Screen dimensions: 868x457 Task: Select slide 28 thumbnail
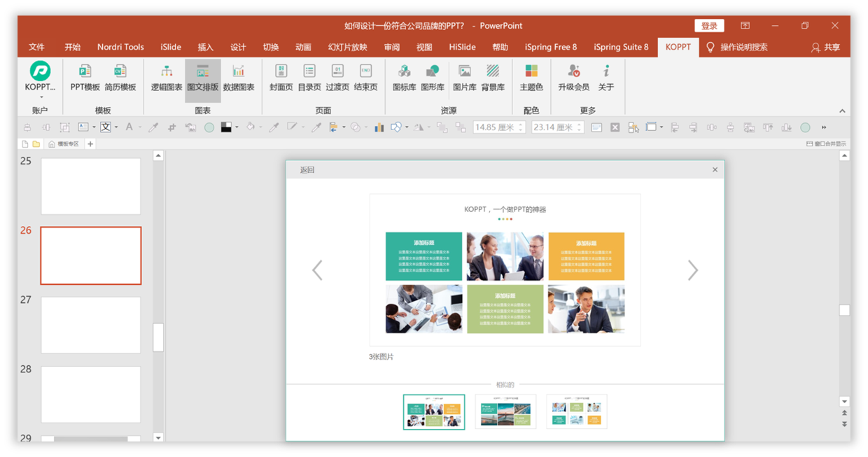pos(91,394)
